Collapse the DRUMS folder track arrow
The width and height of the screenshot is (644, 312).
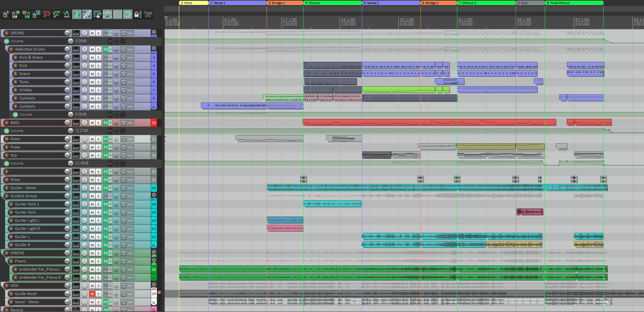point(153,32)
